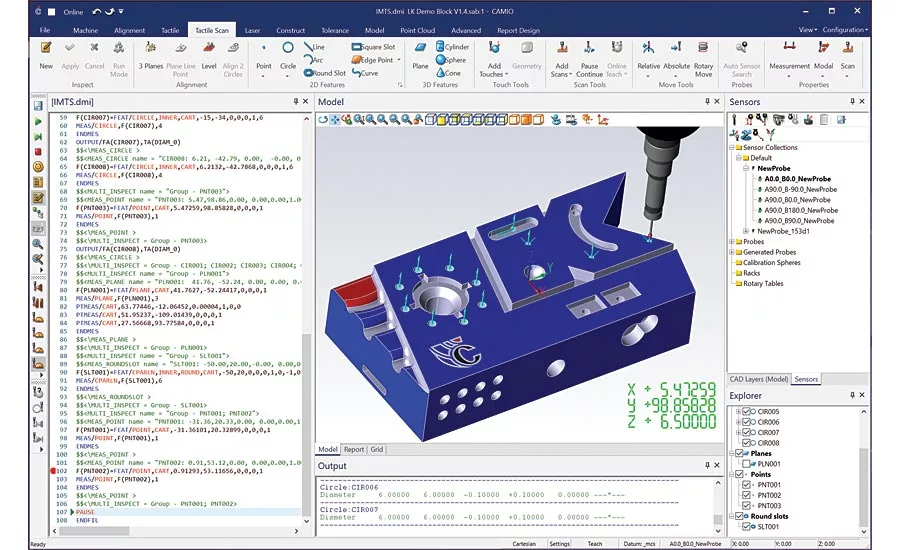Select the Curve feature tool
Viewport: 900px width, 550px height.
pyautogui.click(x=365, y=73)
